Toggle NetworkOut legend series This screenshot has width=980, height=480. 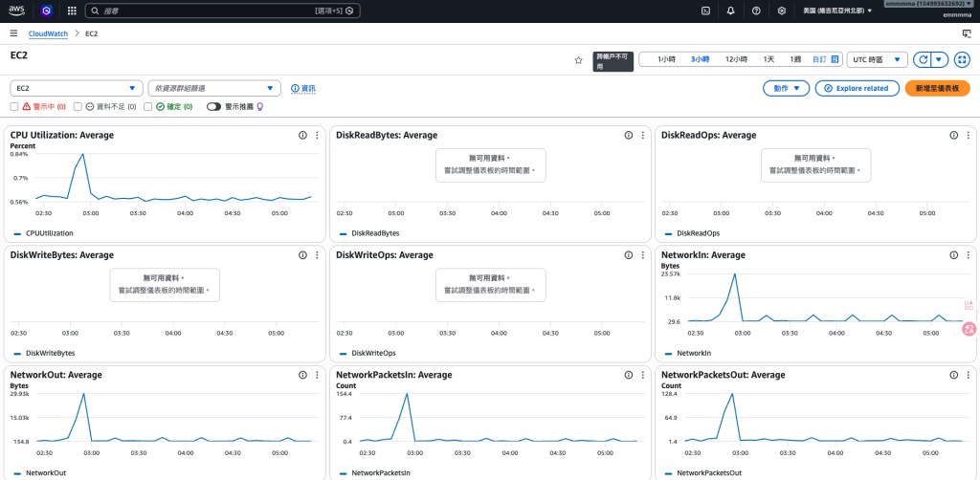pyautogui.click(x=39, y=473)
